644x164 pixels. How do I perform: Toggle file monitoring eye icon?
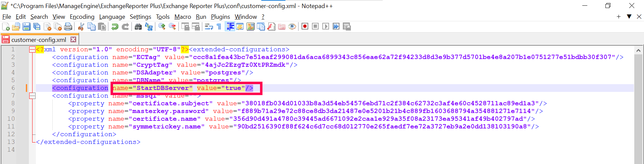[292, 26]
